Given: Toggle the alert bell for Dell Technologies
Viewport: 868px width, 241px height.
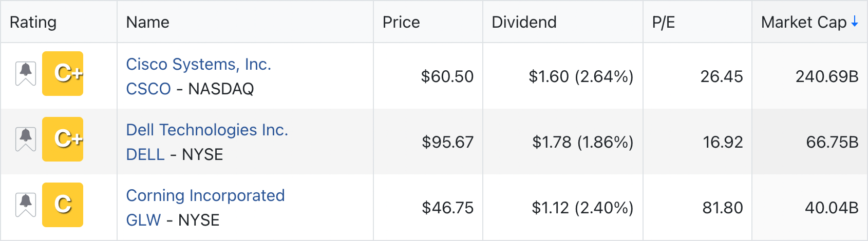Looking at the screenshot, I should point(26,139).
